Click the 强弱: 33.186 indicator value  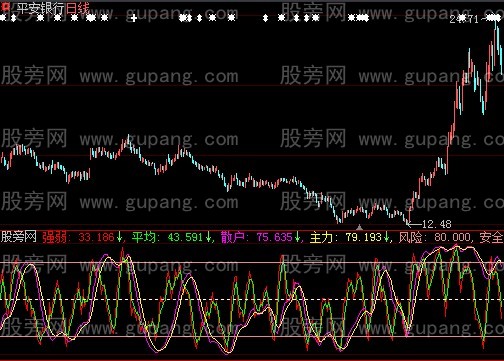coord(78,237)
